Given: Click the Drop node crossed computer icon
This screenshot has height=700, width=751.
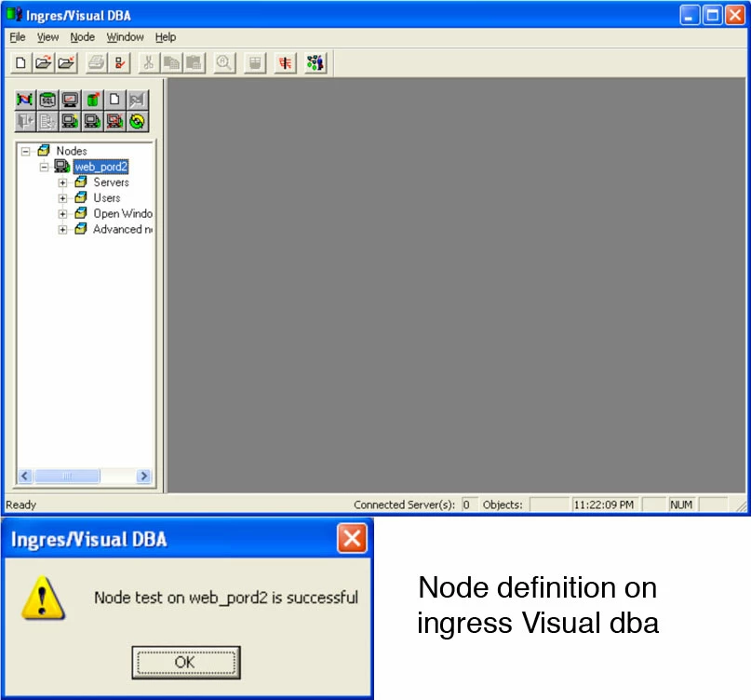Looking at the screenshot, I should pyautogui.click(x=114, y=121).
